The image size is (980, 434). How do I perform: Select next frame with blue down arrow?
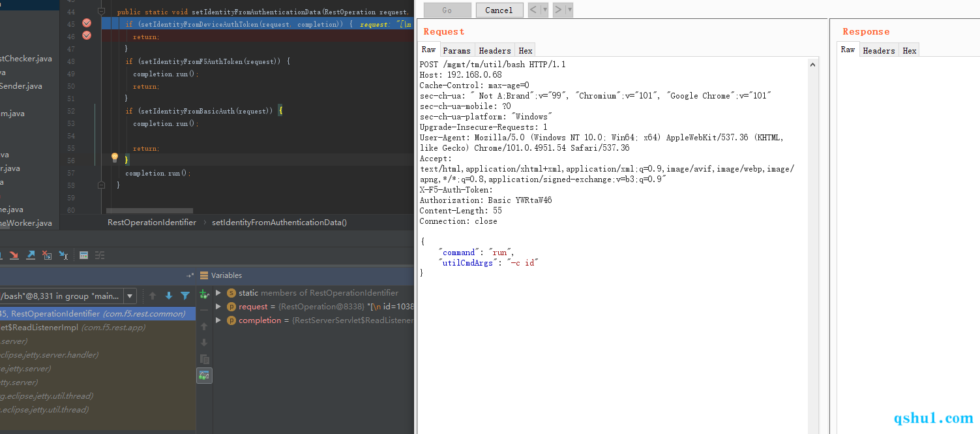point(169,296)
